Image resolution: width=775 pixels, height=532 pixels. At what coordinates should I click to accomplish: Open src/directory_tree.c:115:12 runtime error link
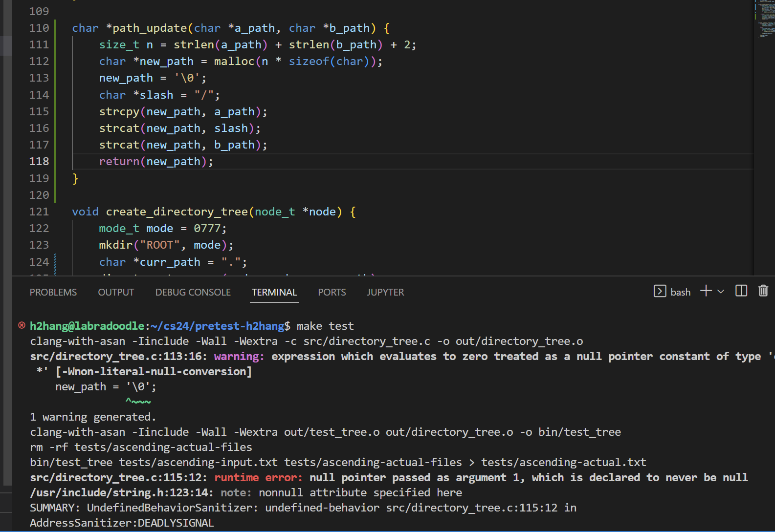pos(119,477)
